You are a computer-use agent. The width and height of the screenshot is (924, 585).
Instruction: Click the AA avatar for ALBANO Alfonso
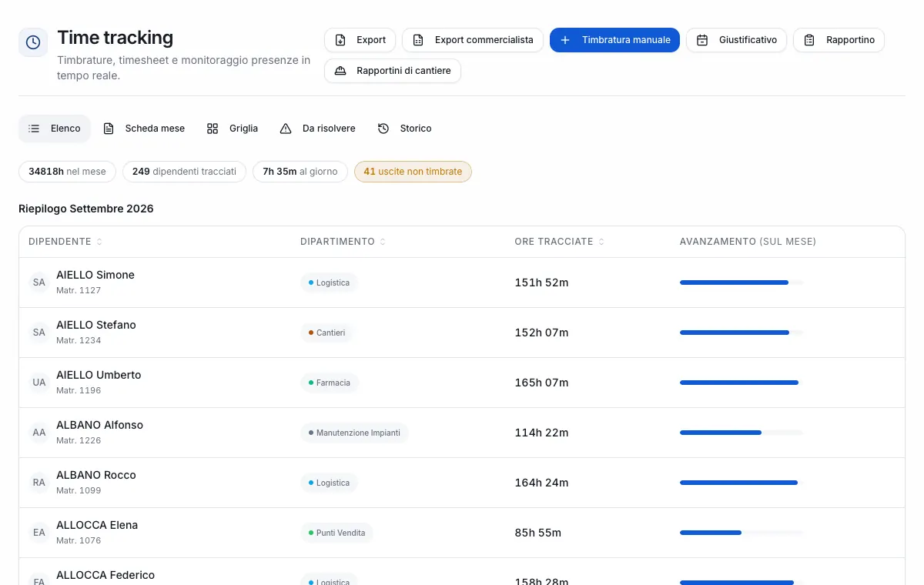pos(39,433)
